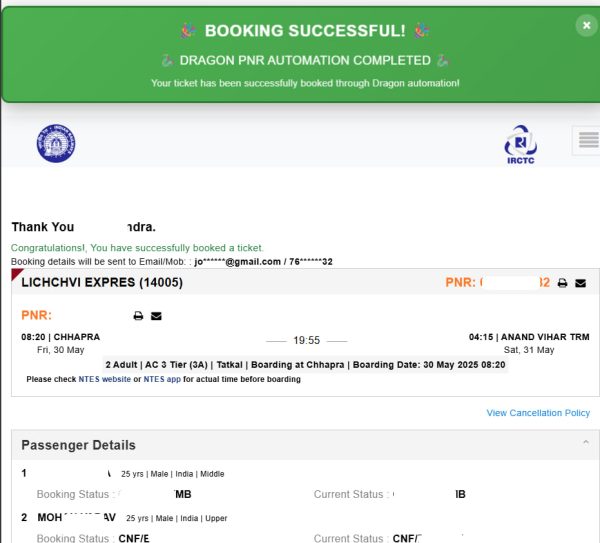Click the celebration icon left of Booking Successful
The width and height of the screenshot is (600, 543).
coord(188,31)
